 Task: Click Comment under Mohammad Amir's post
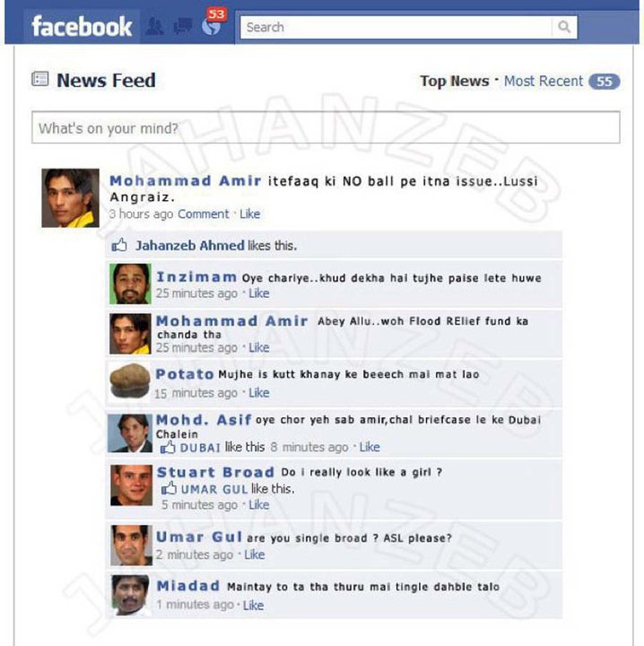coord(203,214)
